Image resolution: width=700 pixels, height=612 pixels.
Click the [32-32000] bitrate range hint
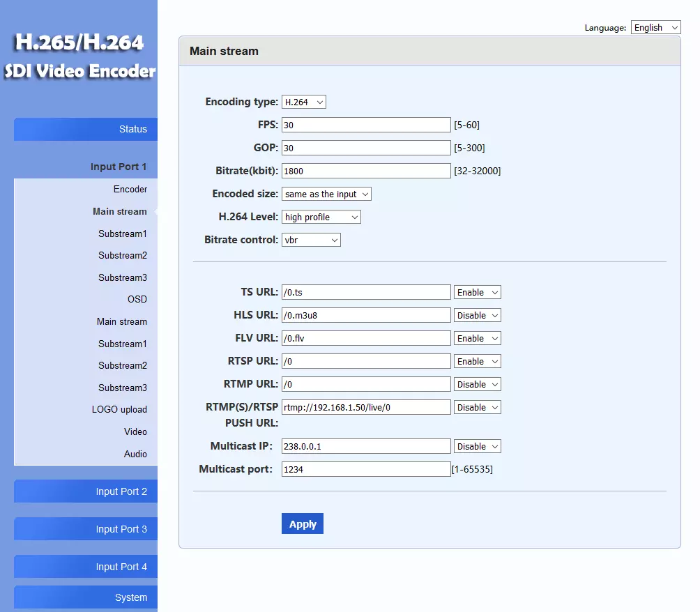pos(477,171)
